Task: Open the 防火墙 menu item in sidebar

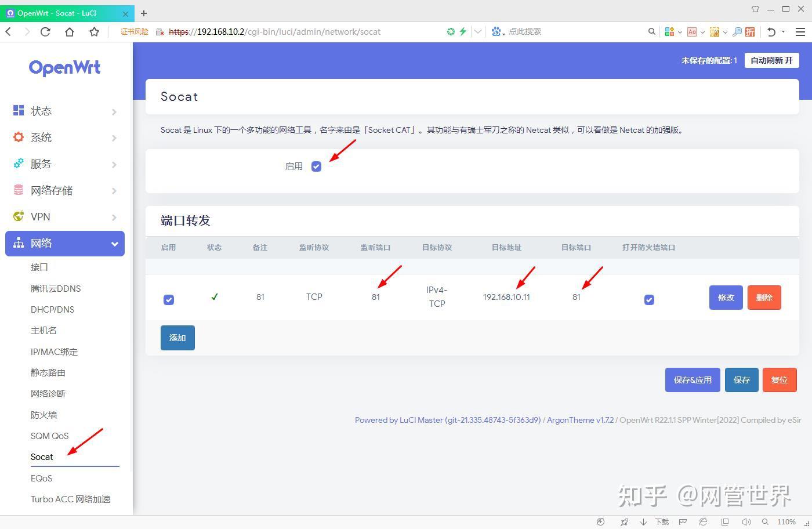Action: (43, 415)
